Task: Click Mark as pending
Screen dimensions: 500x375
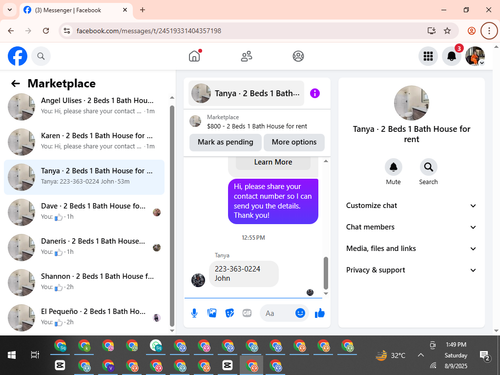Action: coord(225,142)
